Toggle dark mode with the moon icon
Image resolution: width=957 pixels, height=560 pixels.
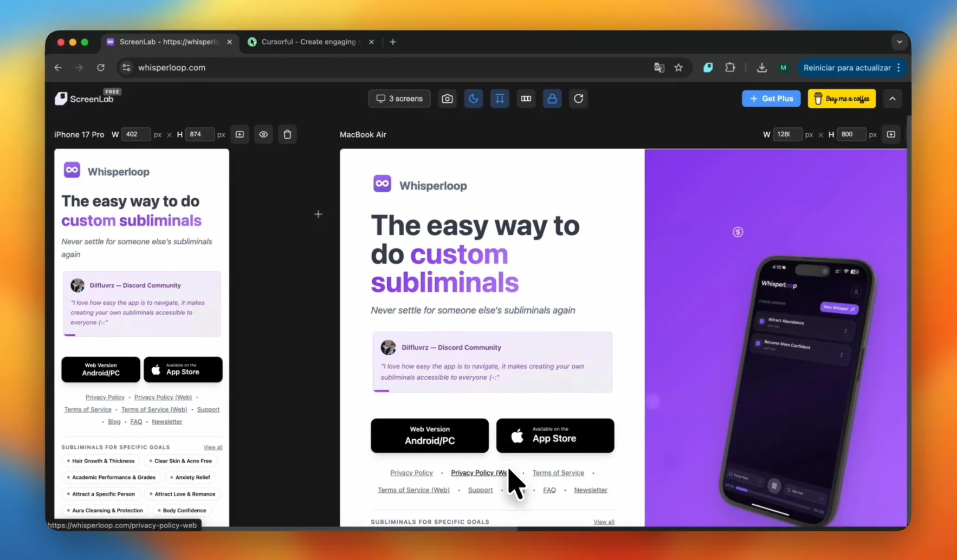pos(474,99)
